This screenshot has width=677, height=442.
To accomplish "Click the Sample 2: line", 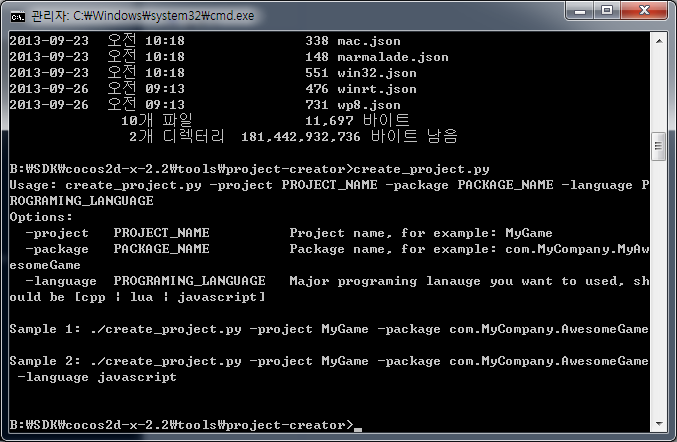I will [x=329, y=369].
